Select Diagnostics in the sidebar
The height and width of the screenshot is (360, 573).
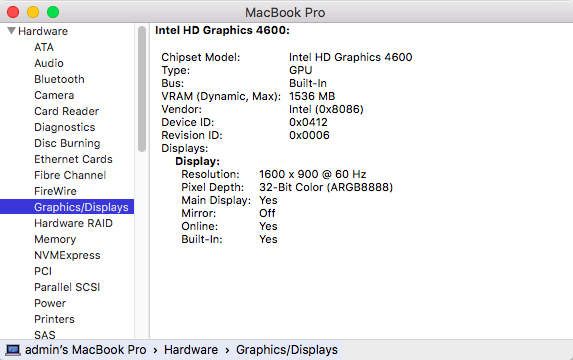point(65,127)
